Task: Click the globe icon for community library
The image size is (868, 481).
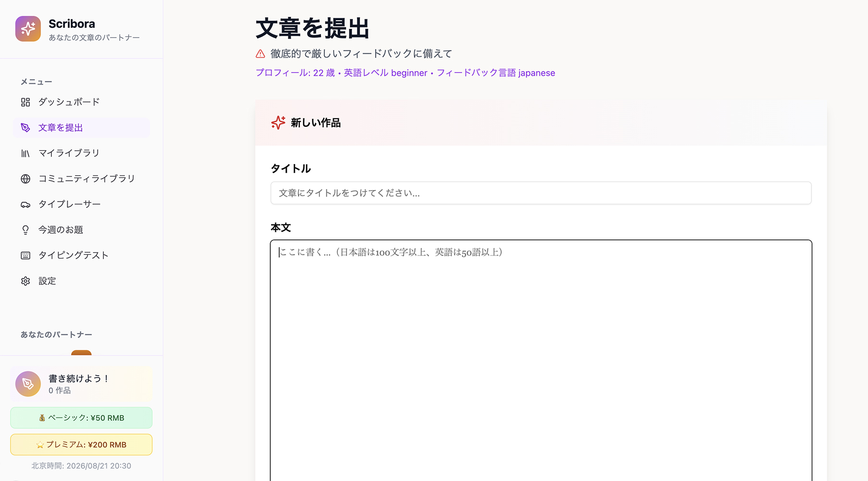Action: click(25, 179)
